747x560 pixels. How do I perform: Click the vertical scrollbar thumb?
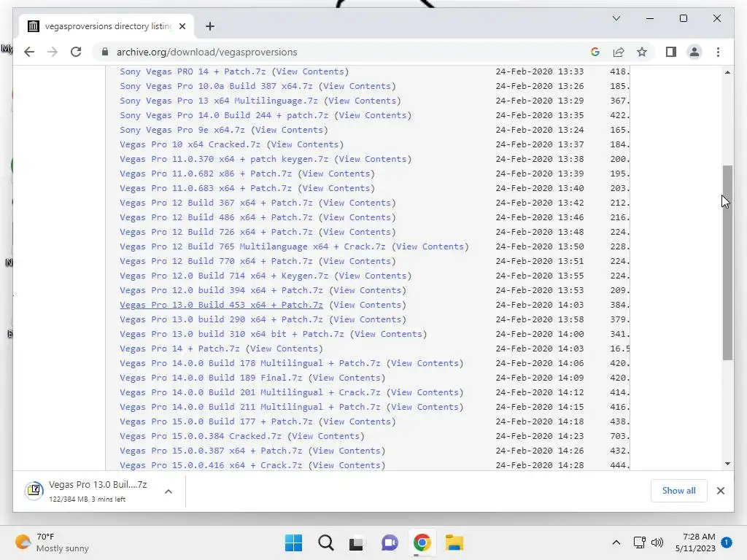tap(727, 262)
